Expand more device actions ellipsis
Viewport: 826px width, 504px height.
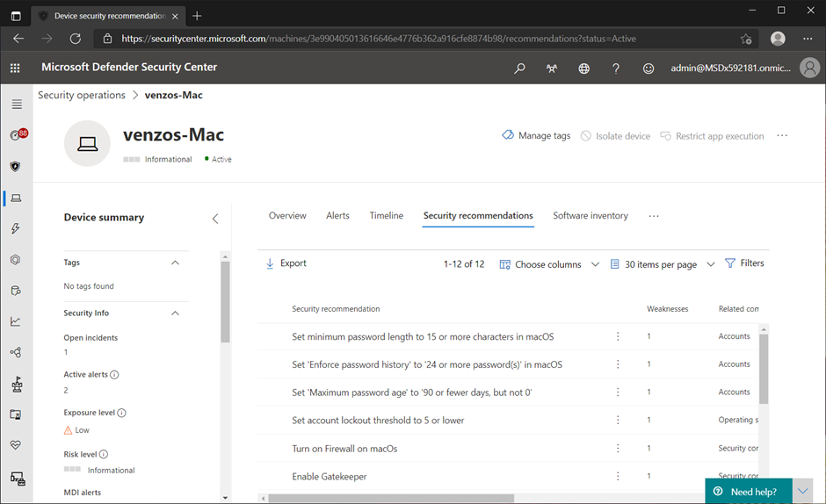click(782, 136)
